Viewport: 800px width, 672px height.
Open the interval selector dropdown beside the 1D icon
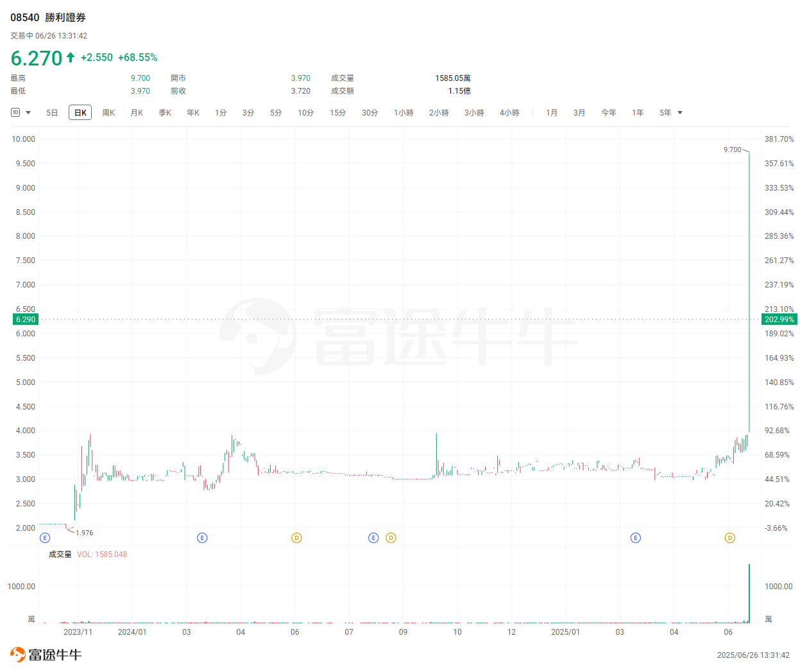[28, 112]
